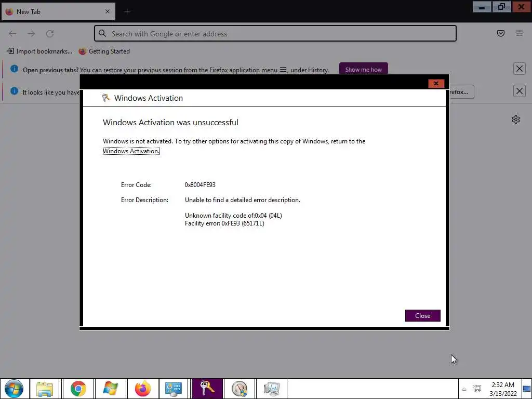Follow the Windows Activation link
This screenshot has height=399, width=532.
pos(131,151)
